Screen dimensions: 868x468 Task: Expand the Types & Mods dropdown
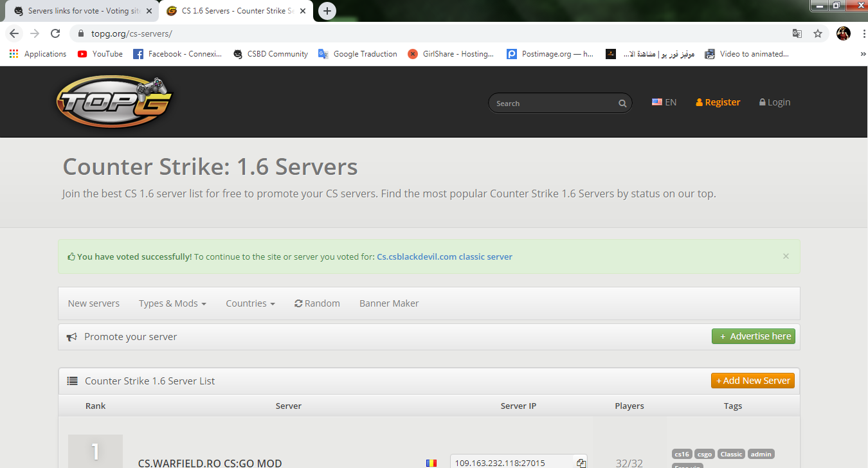point(172,303)
